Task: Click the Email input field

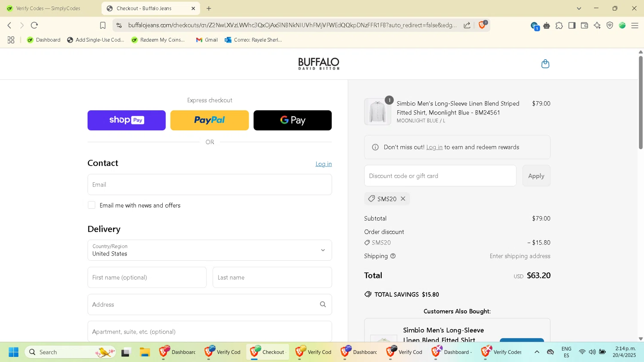Action: (210, 184)
